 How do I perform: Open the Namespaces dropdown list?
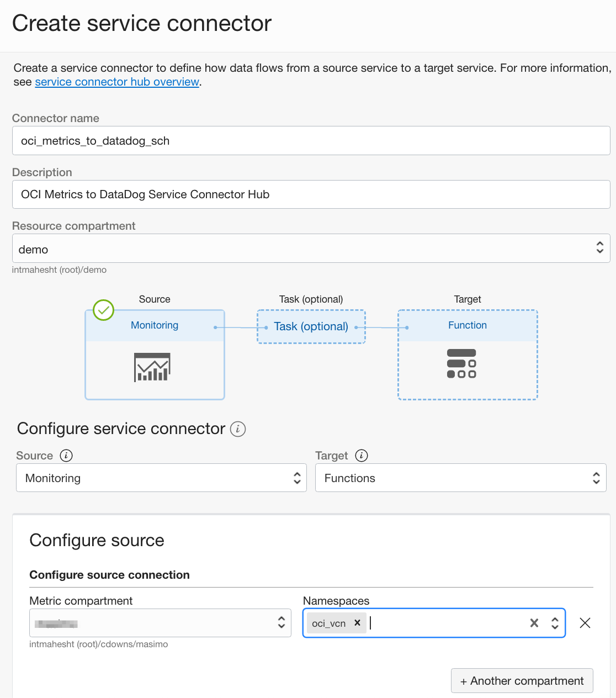point(554,623)
